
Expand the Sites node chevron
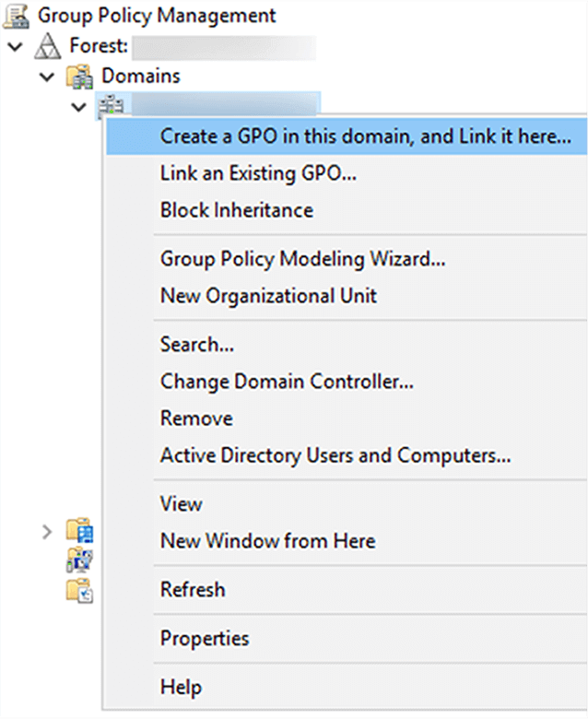47,532
